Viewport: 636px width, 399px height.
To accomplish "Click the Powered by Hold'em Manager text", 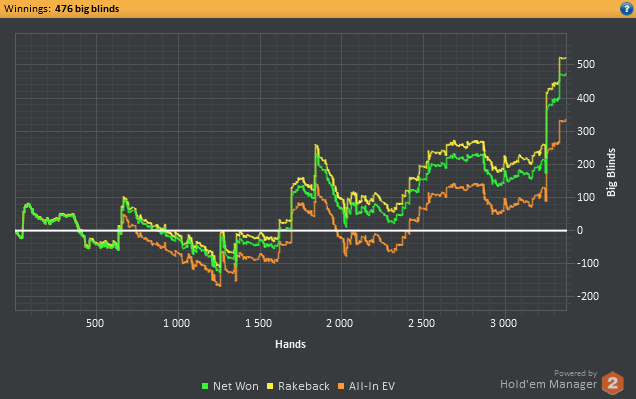I will [x=548, y=380].
